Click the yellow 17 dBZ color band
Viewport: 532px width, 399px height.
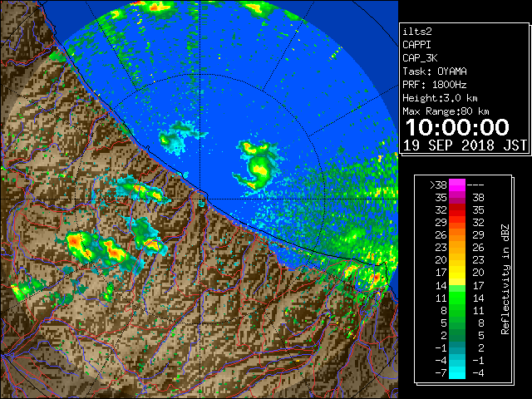456,273
